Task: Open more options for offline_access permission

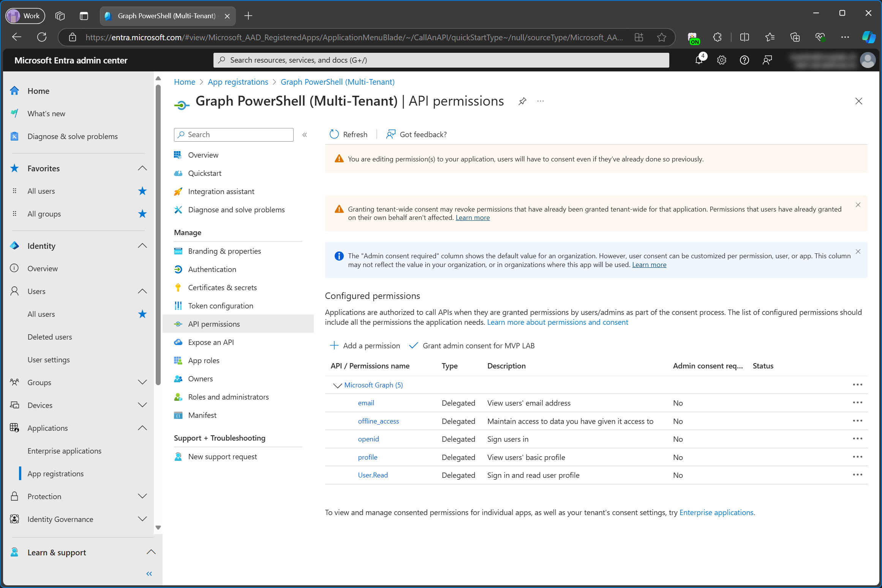Action: [858, 421]
